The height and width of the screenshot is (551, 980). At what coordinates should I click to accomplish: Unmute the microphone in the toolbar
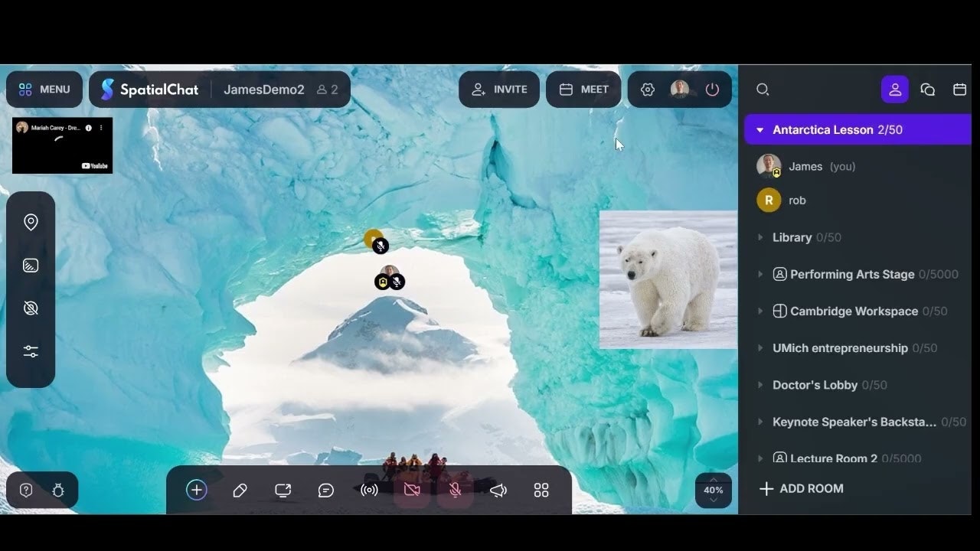point(454,490)
